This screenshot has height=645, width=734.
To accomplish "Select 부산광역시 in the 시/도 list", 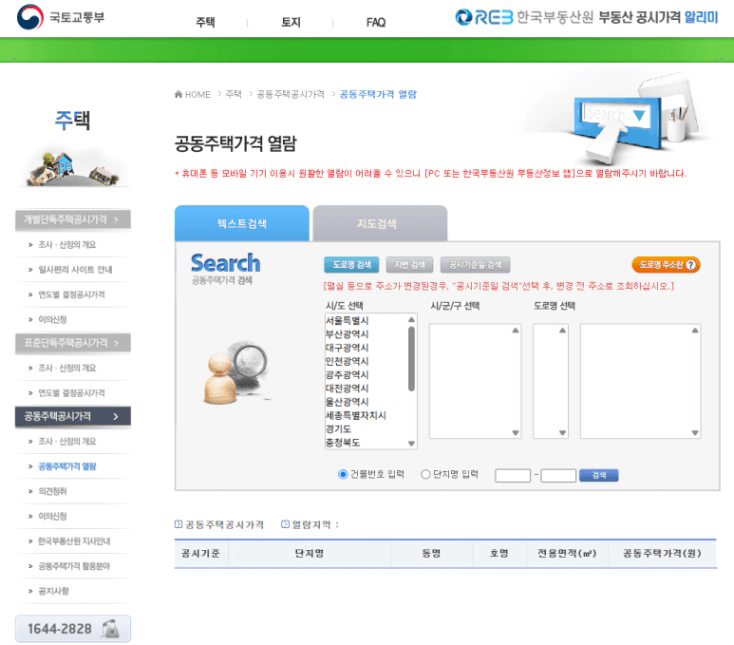I will coord(347,334).
